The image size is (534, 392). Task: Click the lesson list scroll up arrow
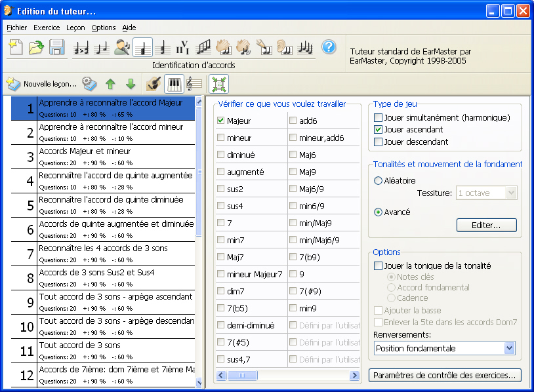pos(199,102)
